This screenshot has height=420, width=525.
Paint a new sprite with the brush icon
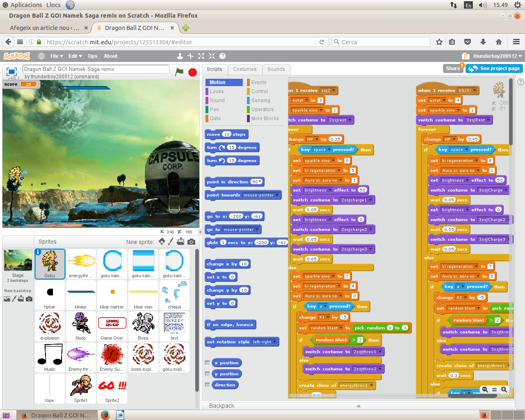coord(171,242)
